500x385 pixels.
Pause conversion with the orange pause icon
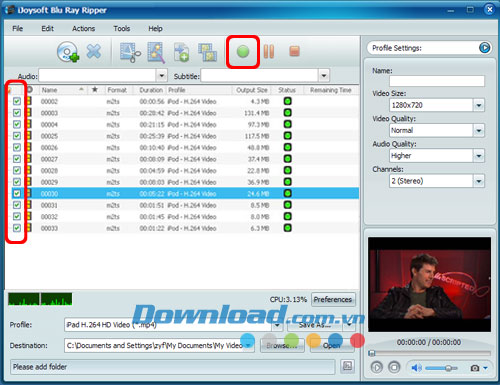tap(269, 52)
